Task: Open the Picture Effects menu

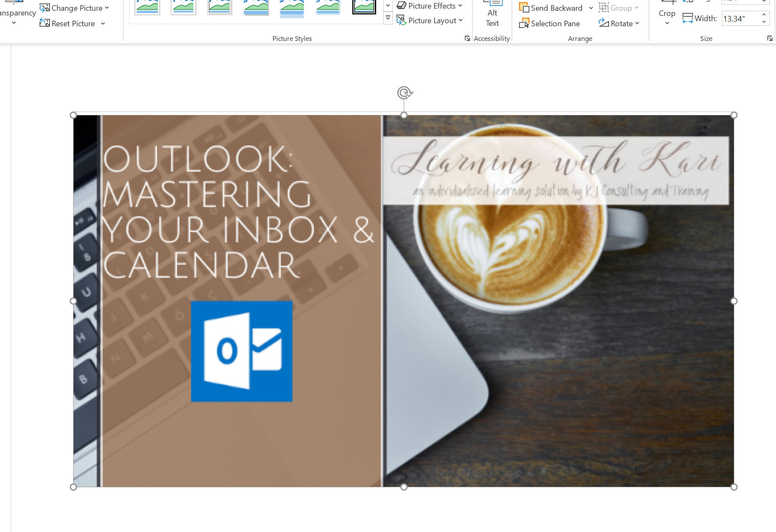Action: 430,6
